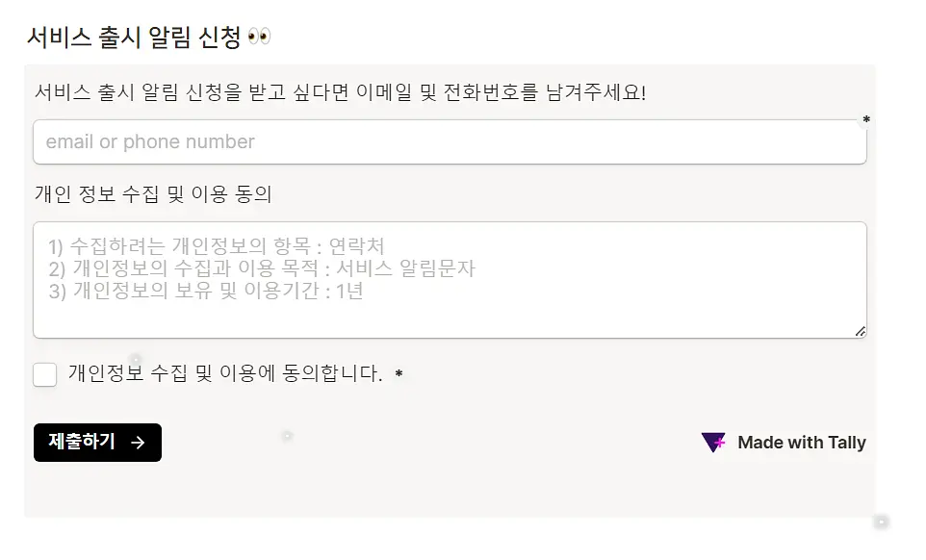Submit the form with 제출하기
This screenshot has height=560, width=926.
click(97, 443)
